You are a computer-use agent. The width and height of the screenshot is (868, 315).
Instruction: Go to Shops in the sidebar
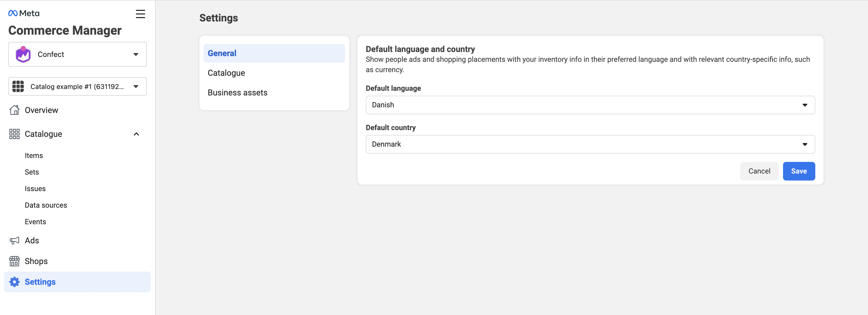pyautogui.click(x=36, y=261)
